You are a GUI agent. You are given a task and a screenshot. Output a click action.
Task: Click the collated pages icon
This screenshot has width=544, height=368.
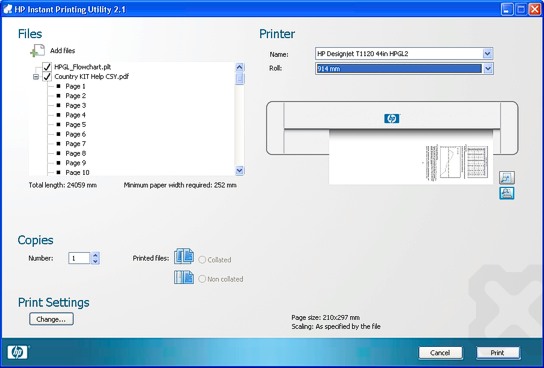pyautogui.click(x=184, y=256)
